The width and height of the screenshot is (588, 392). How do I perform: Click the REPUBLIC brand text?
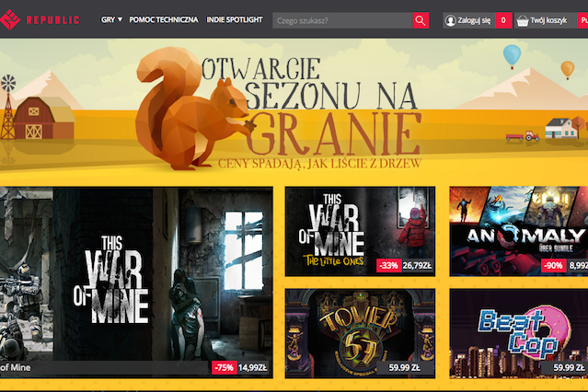point(52,20)
